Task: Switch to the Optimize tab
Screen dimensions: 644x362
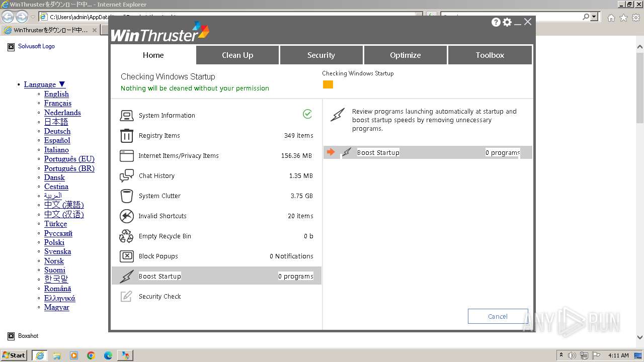Action: 405,55
